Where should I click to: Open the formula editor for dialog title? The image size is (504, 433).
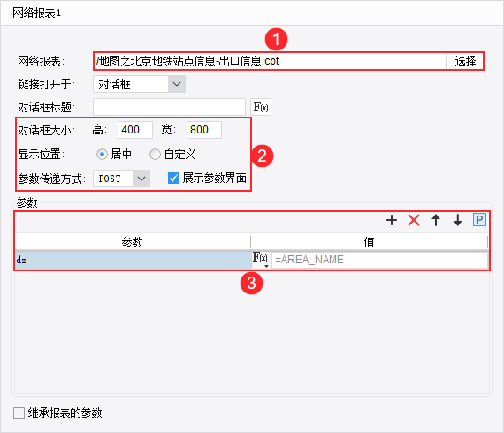coord(261,107)
